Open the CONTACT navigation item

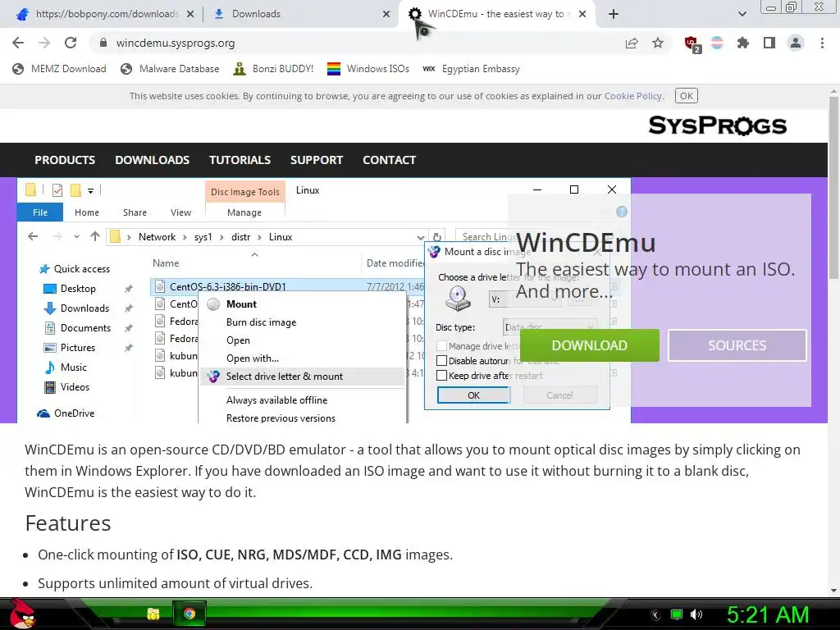pos(389,160)
